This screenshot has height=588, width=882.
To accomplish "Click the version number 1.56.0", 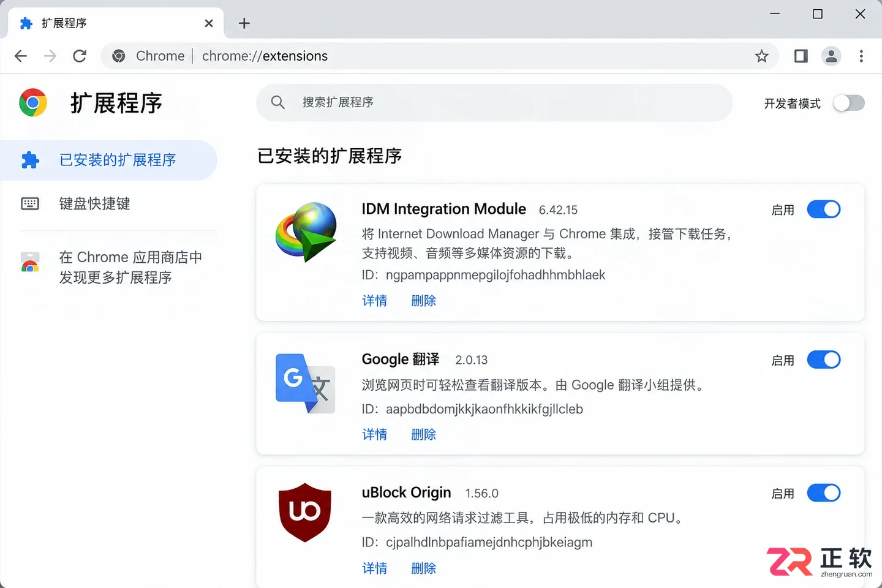I will (x=482, y=494).
